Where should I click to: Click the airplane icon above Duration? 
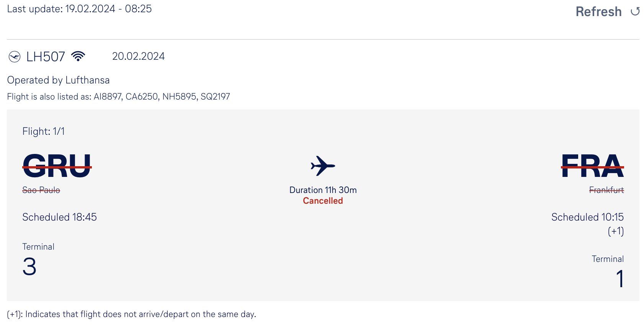point(323,166)
